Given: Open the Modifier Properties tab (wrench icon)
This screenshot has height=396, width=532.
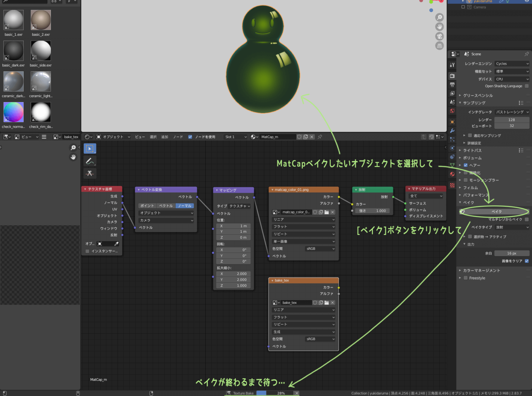Looking at the screenshot, I should pos(452,131).
